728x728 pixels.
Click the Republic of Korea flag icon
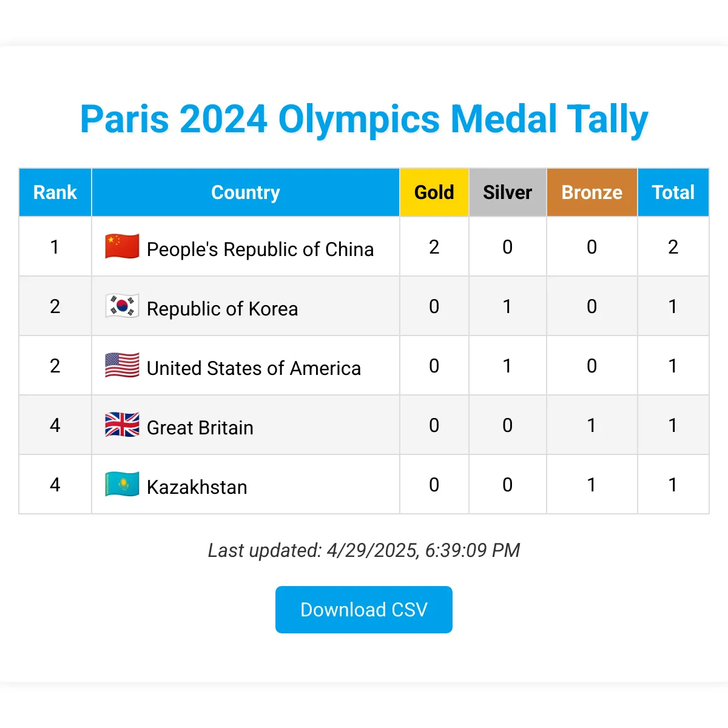123,306
